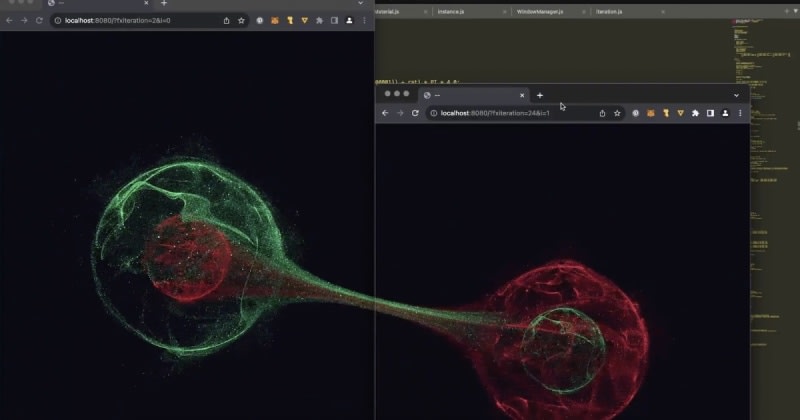Open the Extensions puzzle icon in the right browser
The image size is (800, 420).
click(695, 113)
